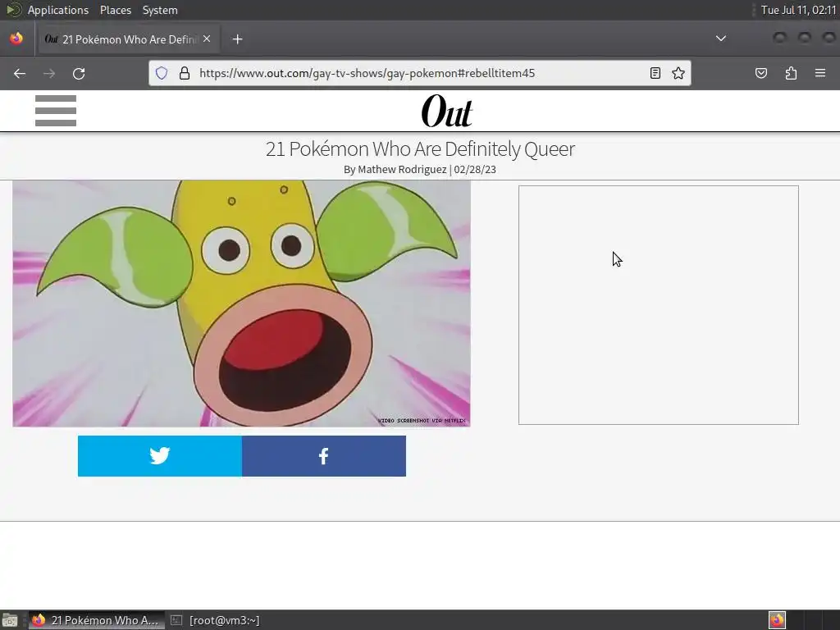Focus the URL address bar
Image resolution: width=840 pixels, height=630 pixels.
click(420, 73)
